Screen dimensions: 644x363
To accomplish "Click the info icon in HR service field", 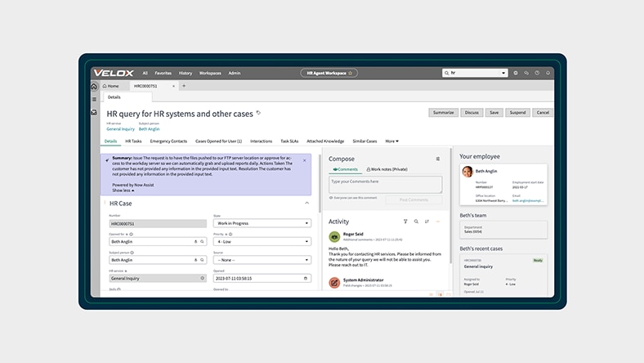I will click(x=202, y=278).
